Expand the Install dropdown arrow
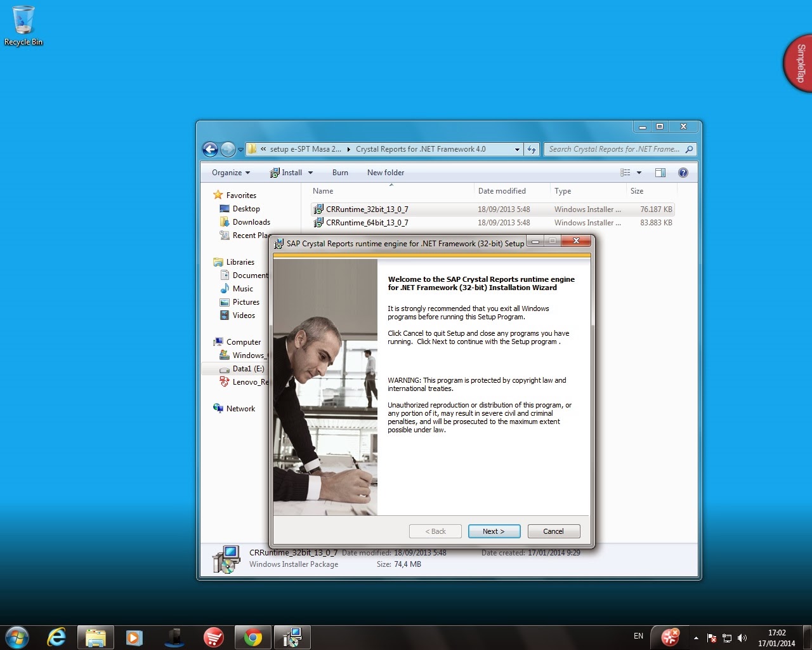Screen dimensions: 812x650 tap(310, 173)
